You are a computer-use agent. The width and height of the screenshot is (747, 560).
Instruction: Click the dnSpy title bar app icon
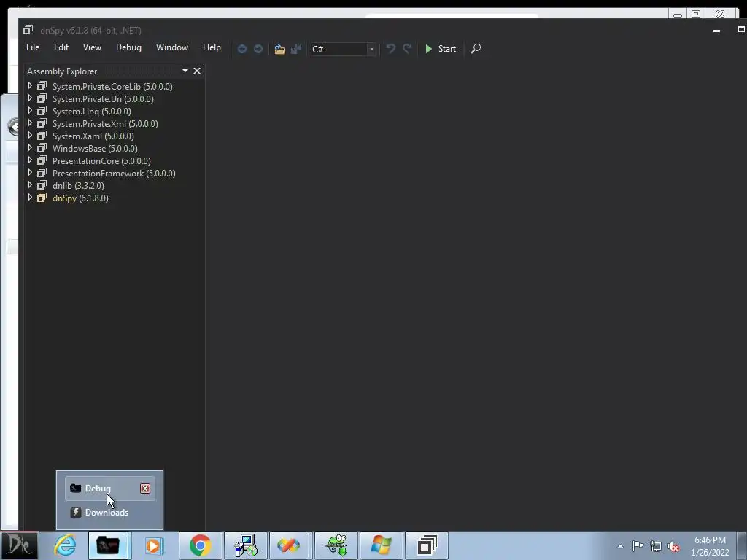click(x=28, y=30)
